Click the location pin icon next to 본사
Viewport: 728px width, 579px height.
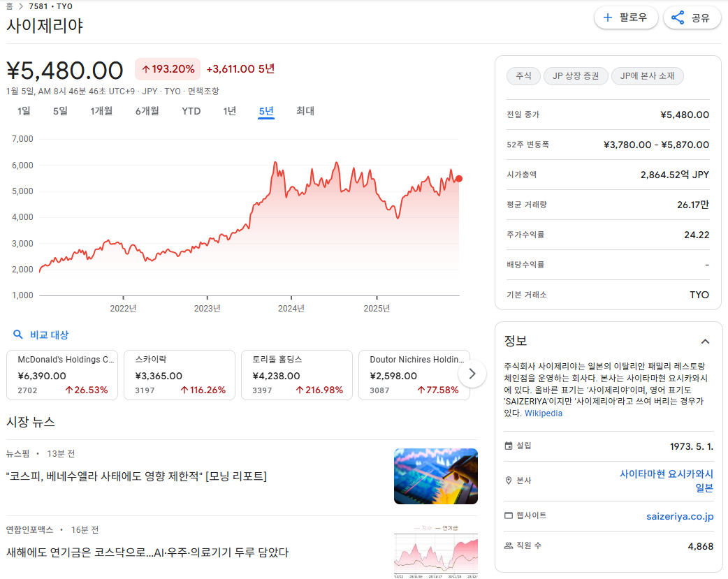click(509, 481)
